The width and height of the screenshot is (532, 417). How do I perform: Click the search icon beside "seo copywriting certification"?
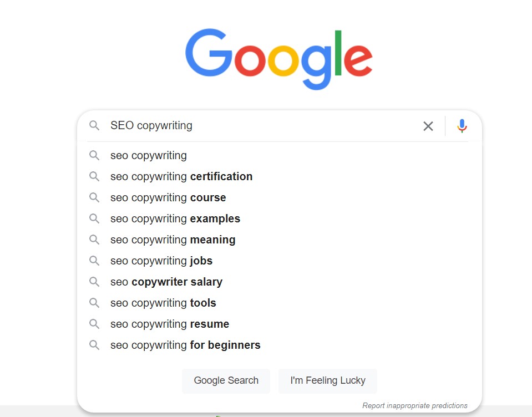(x=94, y=176)
